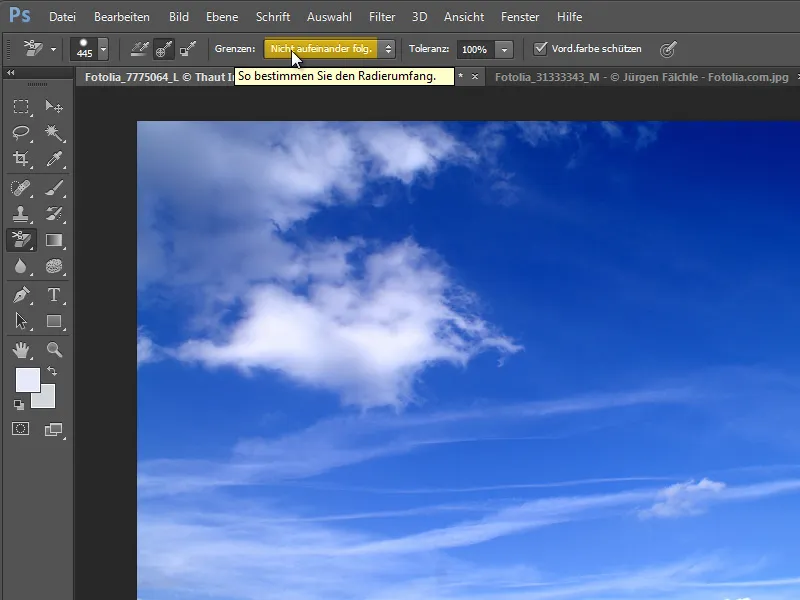Screen dimensions: 800x600
Task: Set the background color swatch
Action: [47, 401]
